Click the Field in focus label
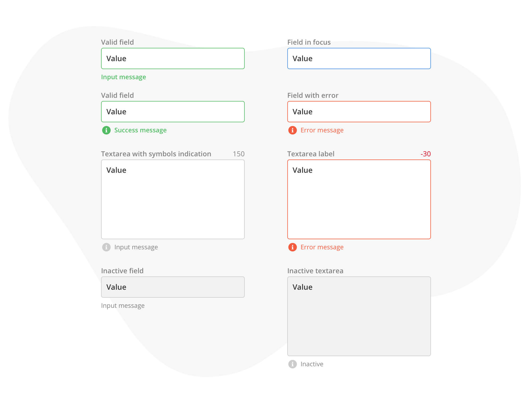This screenshot has height=404, width=532. coord(309,42)
